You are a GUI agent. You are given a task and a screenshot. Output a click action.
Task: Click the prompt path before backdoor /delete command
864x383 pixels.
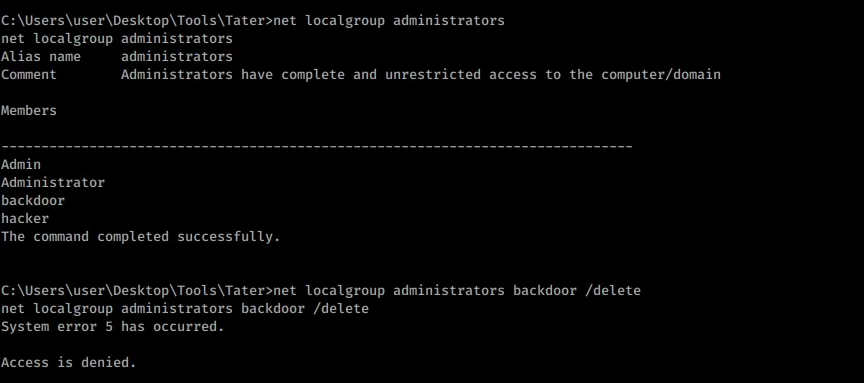point(137,290)
